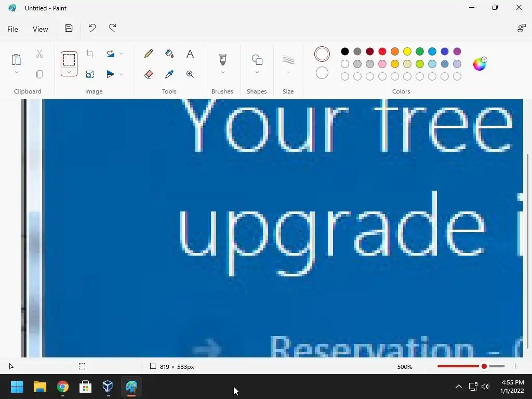Click the top-right share icon
The height and width of the screenshot is (399, 532).
(x=522, y=28)
